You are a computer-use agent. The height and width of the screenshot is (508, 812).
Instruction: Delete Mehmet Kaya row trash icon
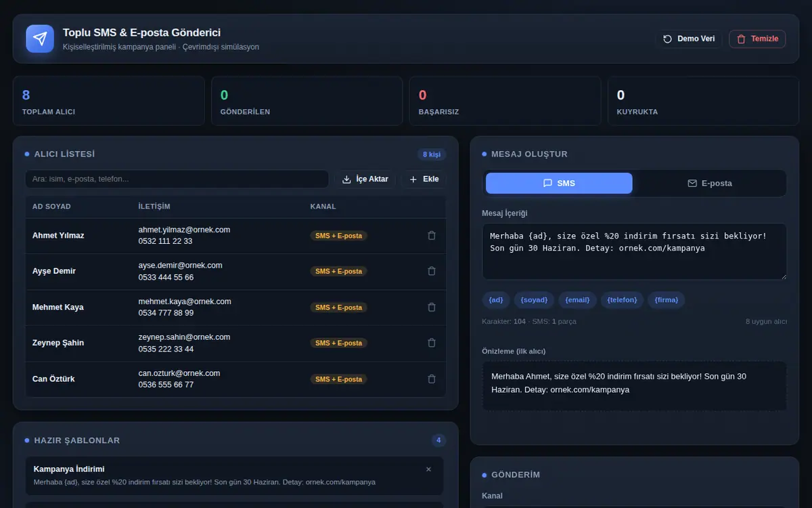click(432, 307)
